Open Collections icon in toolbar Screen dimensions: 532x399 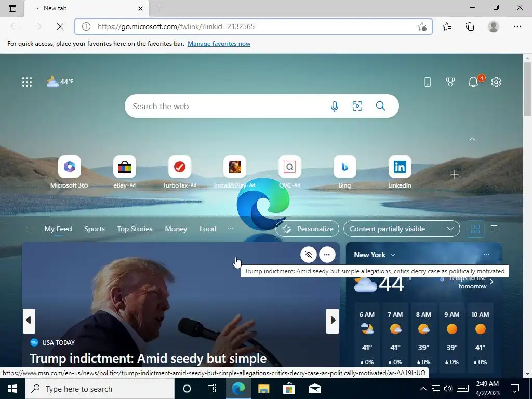tap(470, 26)
